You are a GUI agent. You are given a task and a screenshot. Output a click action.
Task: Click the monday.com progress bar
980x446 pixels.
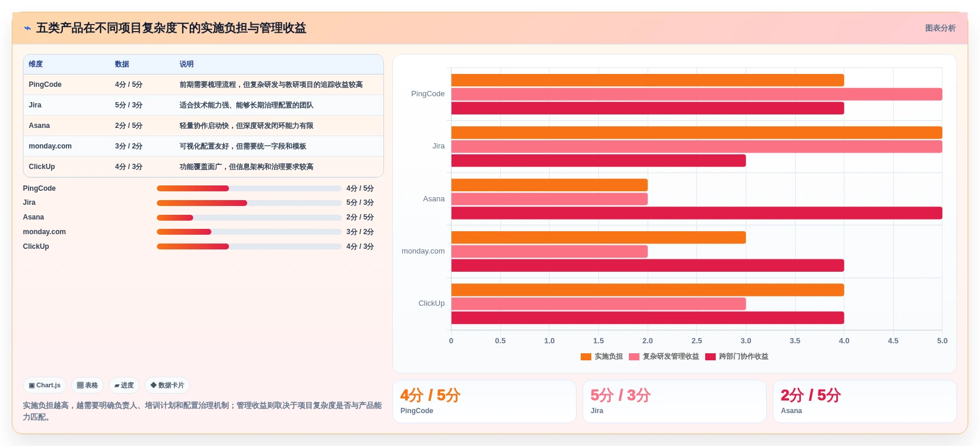click(249, 232)
